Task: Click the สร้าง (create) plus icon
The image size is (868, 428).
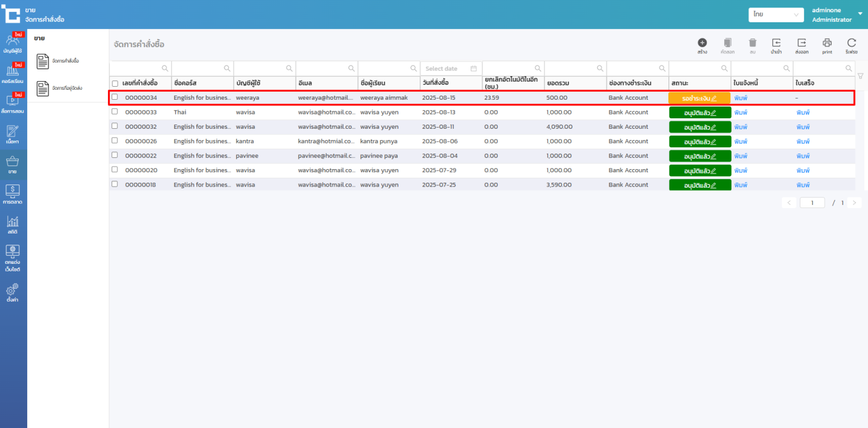Action: [702, 43]
